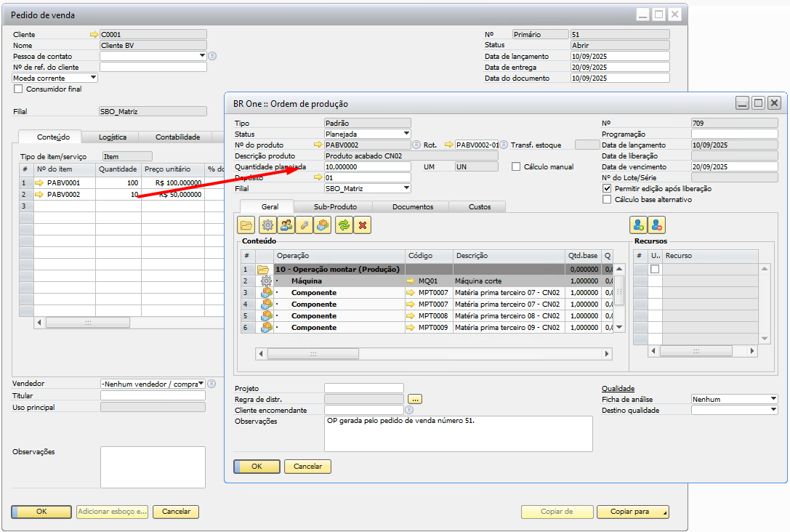The width and height of the screenshot is (790, 532).
Task: Open the Moeda corrente dropdown
Action: 93,78
